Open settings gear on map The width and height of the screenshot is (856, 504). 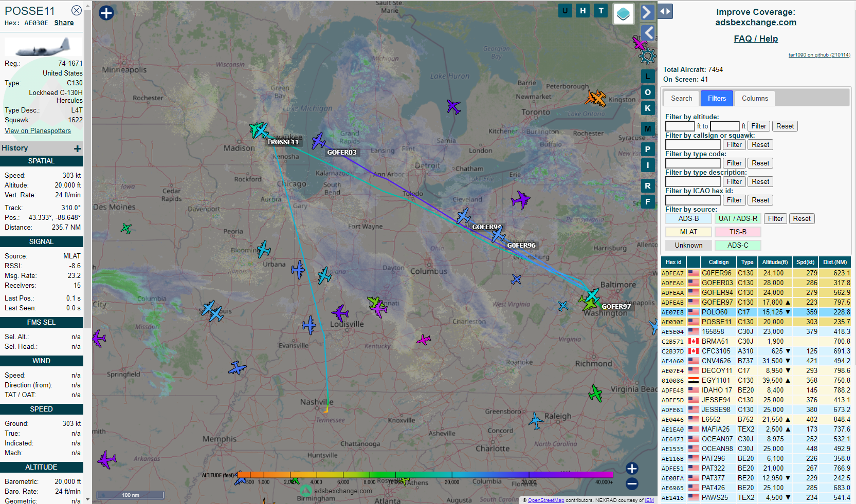tap(648, 56)
